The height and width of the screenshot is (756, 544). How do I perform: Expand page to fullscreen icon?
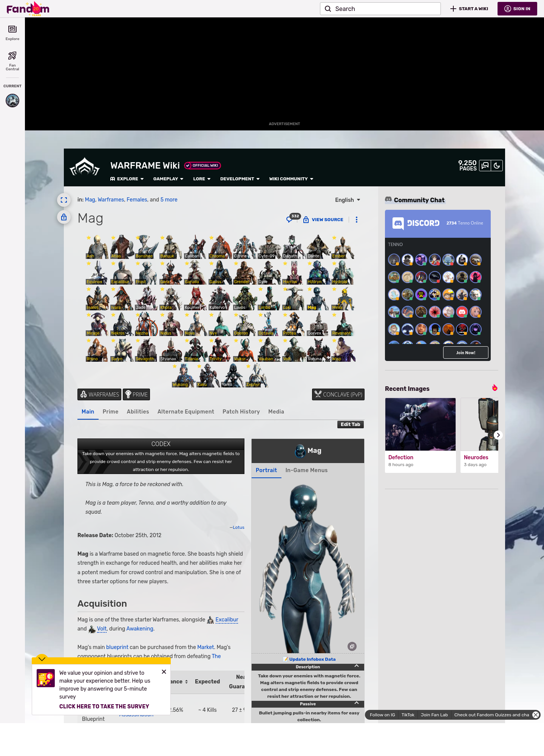pos(64,200)
